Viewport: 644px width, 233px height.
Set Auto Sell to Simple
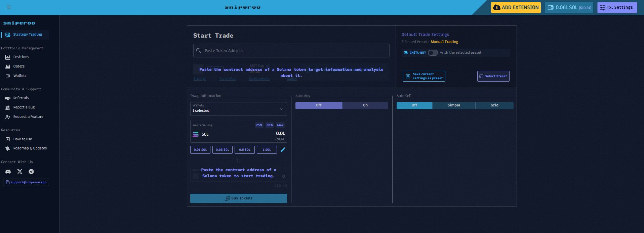(453, 105)
